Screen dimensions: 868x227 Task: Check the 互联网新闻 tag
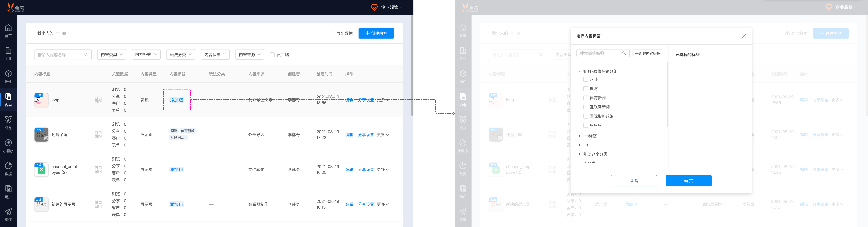pos(586,107)
